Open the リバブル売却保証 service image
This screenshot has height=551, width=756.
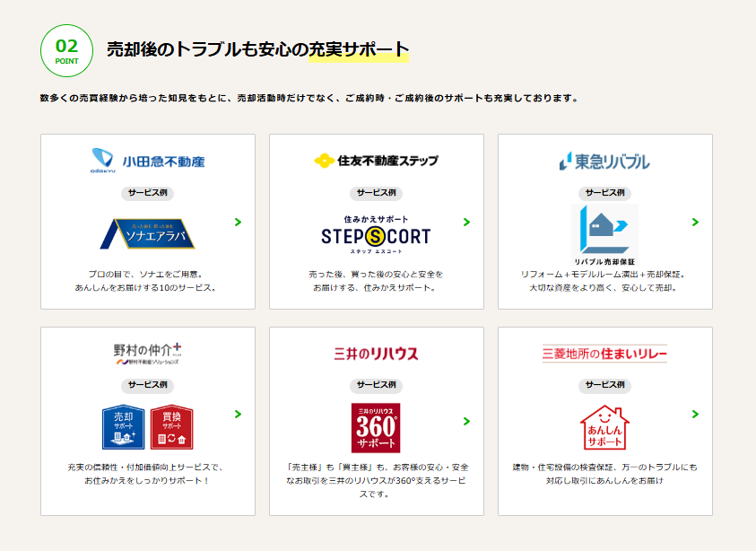(x=604, y=235)
